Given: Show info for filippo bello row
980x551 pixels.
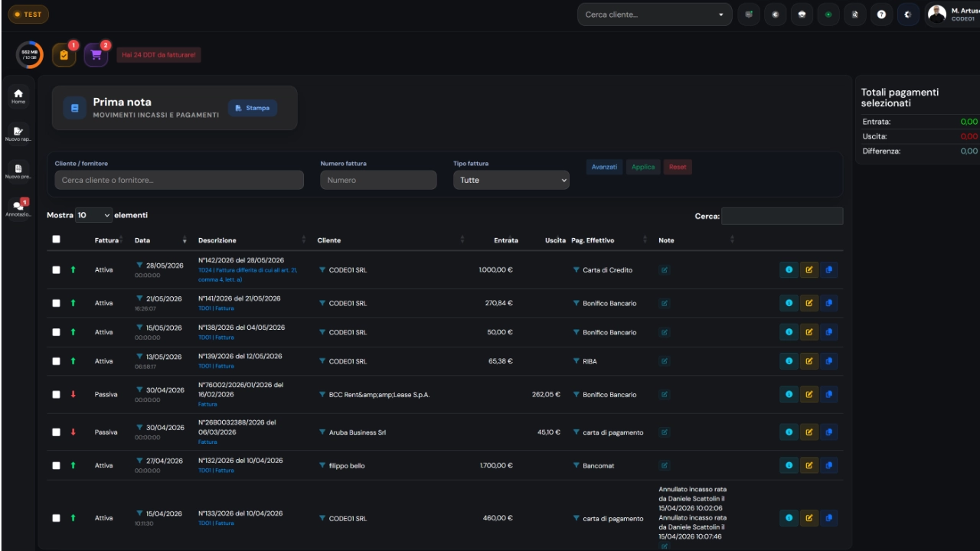Looking at the screenshot, I should 789,465.
